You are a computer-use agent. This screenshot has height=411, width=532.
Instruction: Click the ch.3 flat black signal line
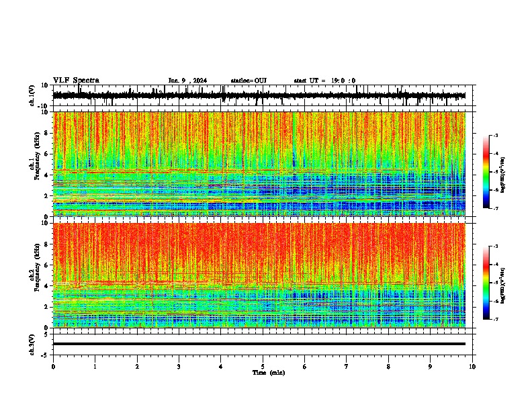coord(259,344)
